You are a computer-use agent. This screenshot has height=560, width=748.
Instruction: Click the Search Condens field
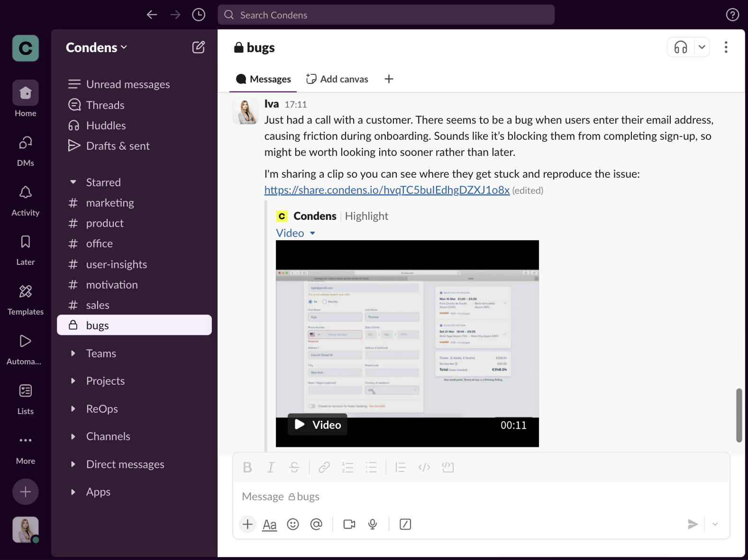point(386,15)
